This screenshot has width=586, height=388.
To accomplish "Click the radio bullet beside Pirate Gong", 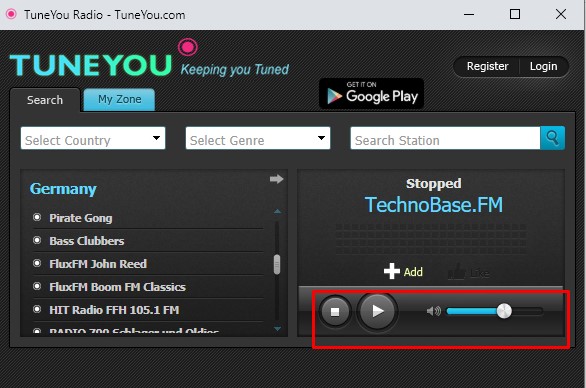I will (37, 217).
